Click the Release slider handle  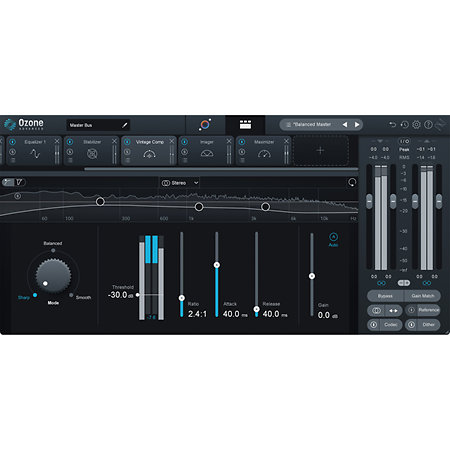tap(256, 309)
